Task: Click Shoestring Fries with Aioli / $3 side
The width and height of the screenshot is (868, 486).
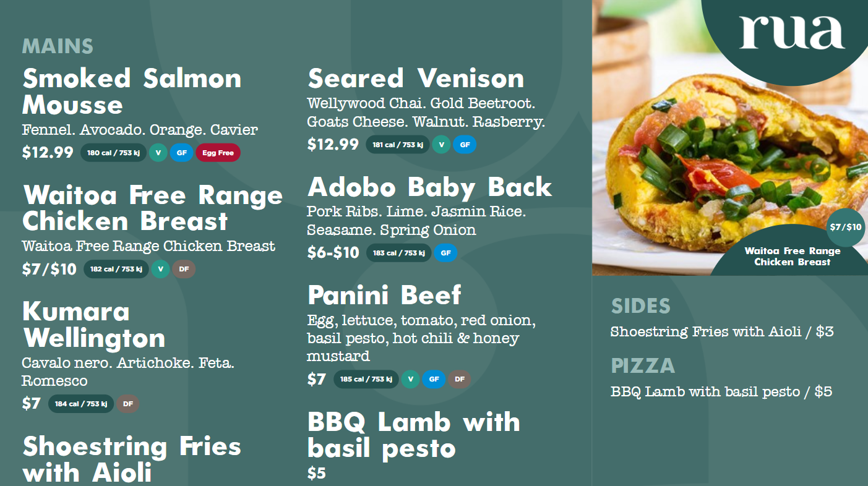Action: coord(722,332)
